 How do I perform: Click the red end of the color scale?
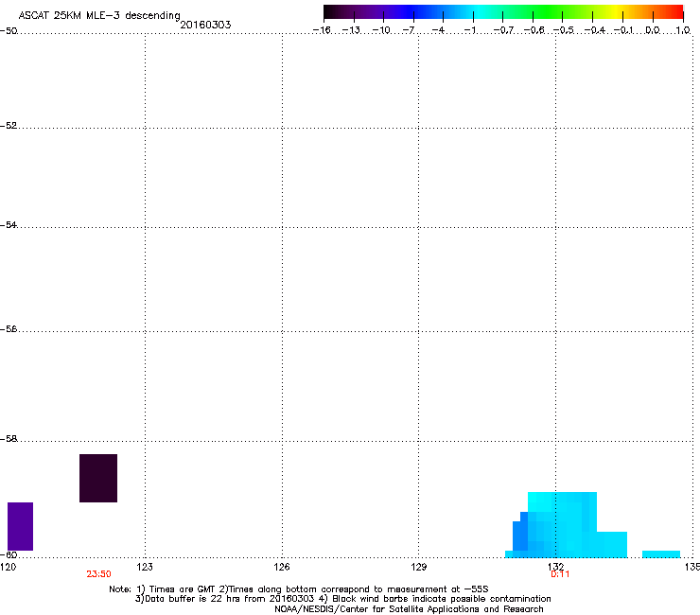pos(674,12)
